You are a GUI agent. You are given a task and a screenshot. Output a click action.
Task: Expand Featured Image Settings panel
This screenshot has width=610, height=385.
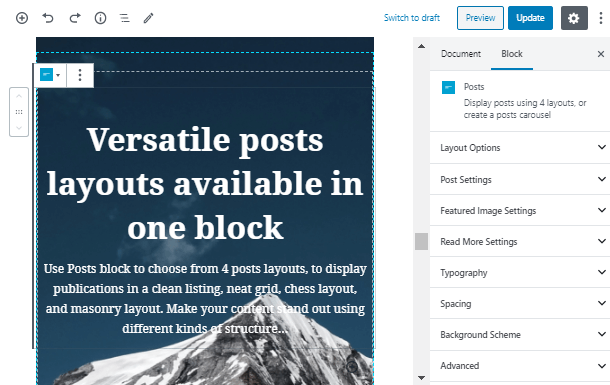point(520,210)
